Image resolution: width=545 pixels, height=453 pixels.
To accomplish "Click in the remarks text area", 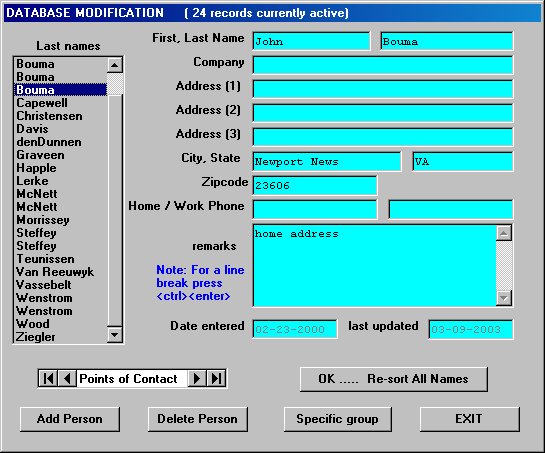I will (x=374, y=266).
